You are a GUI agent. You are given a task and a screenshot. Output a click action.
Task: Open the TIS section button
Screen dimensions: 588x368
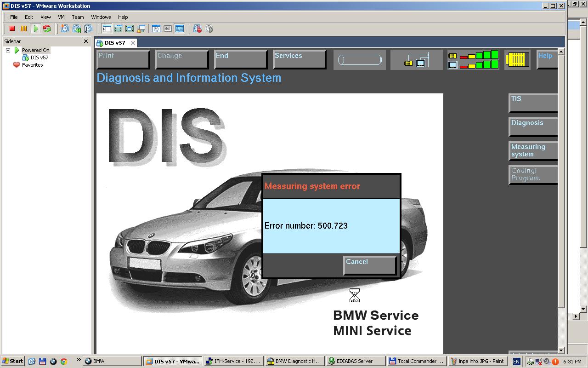[x=533, y=103]
